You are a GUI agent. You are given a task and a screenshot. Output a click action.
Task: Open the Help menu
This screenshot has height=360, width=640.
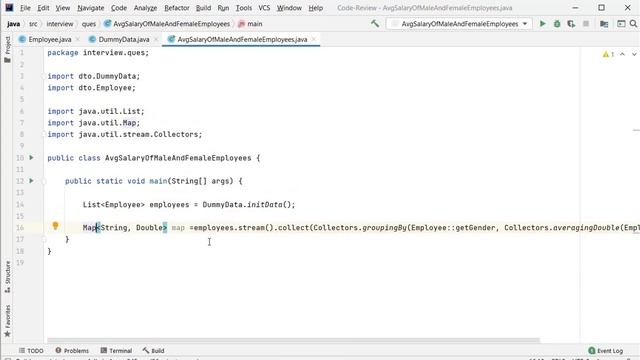pyautogui.click(x=316, y=8)
